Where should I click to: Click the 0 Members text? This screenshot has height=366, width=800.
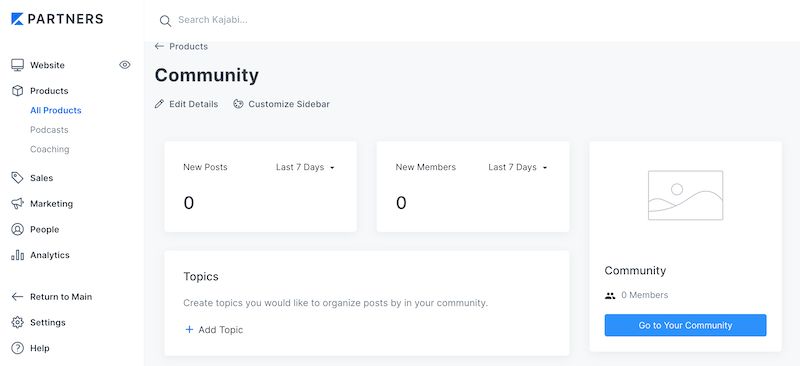pos(644,295)
